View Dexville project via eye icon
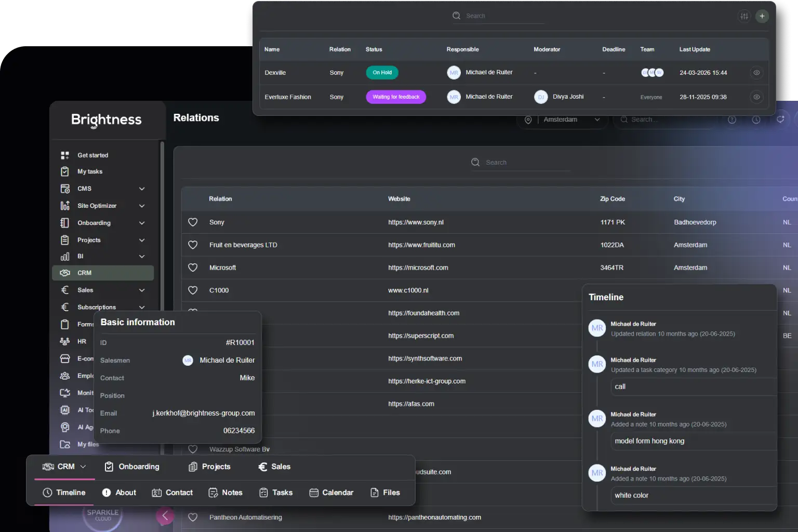 756,73
